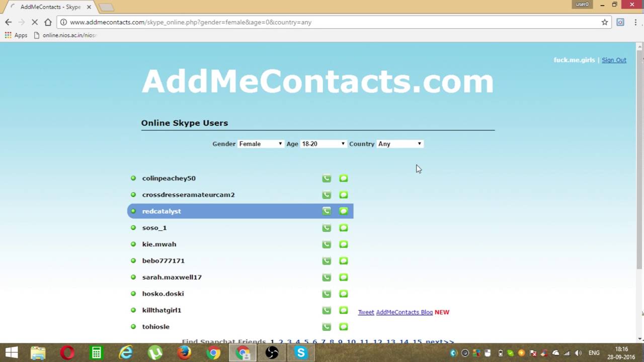Open a new browser tab
Screen dimensions: 644x362
[x=106, y=7]
